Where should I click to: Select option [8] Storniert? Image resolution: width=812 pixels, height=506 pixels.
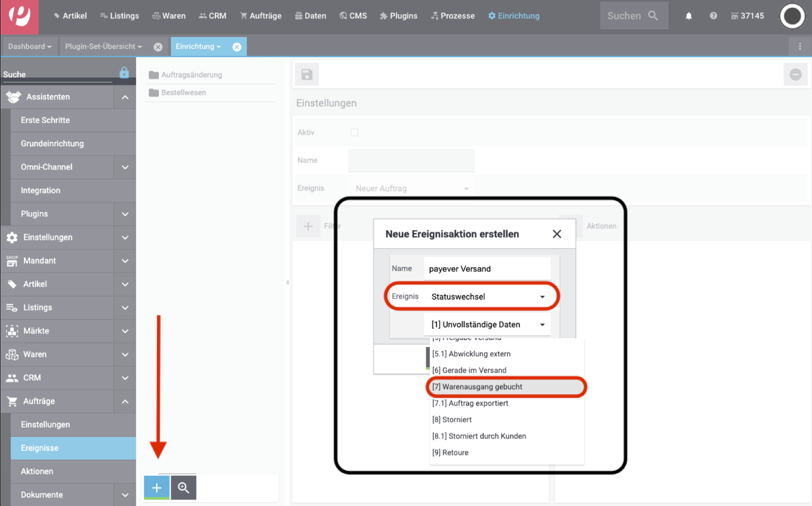(x=506, y=420)
